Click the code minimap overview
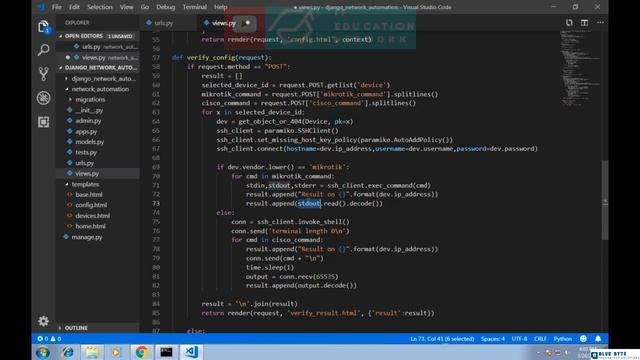Image resolution: width=640 pixels, height=360 pixels. pyautogui.click(x=580, y=69)
